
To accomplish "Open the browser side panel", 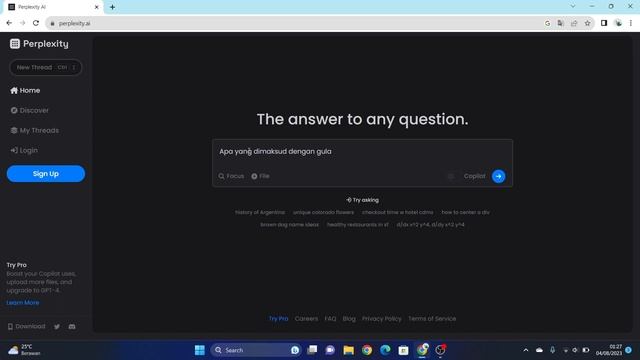I will coord(604,23).
